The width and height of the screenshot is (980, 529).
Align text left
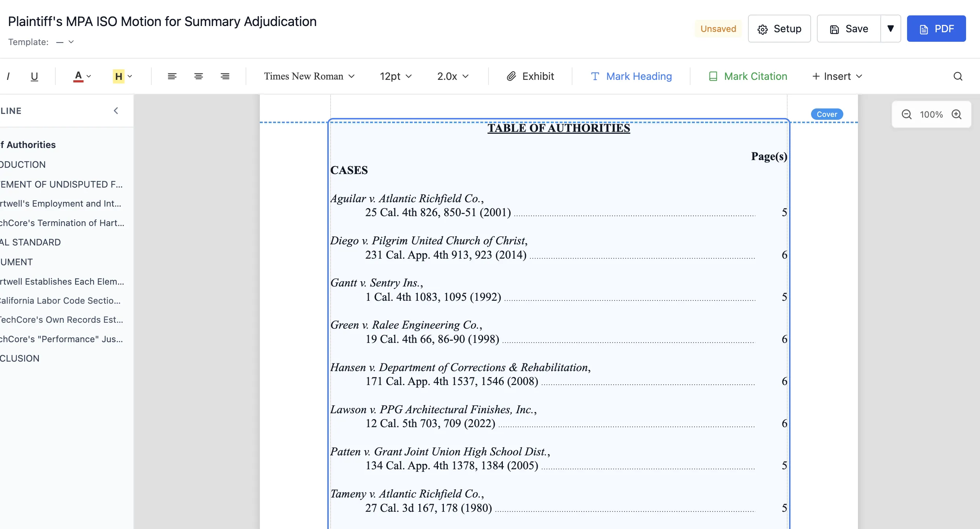172,77
